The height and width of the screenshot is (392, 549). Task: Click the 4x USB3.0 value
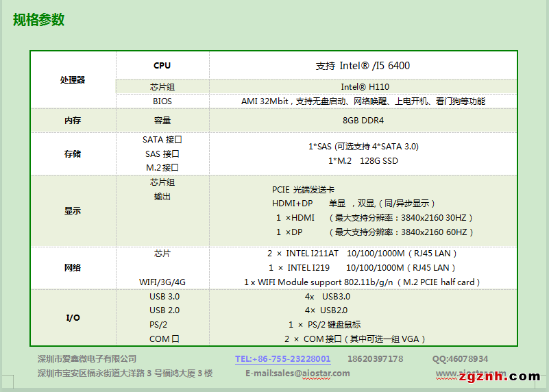coord(328,297)
